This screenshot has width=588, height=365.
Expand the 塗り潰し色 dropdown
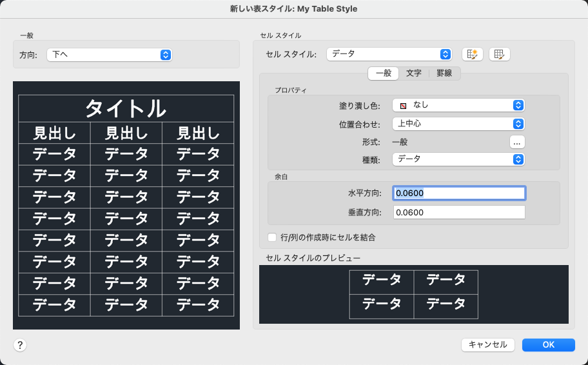[458, 105]
